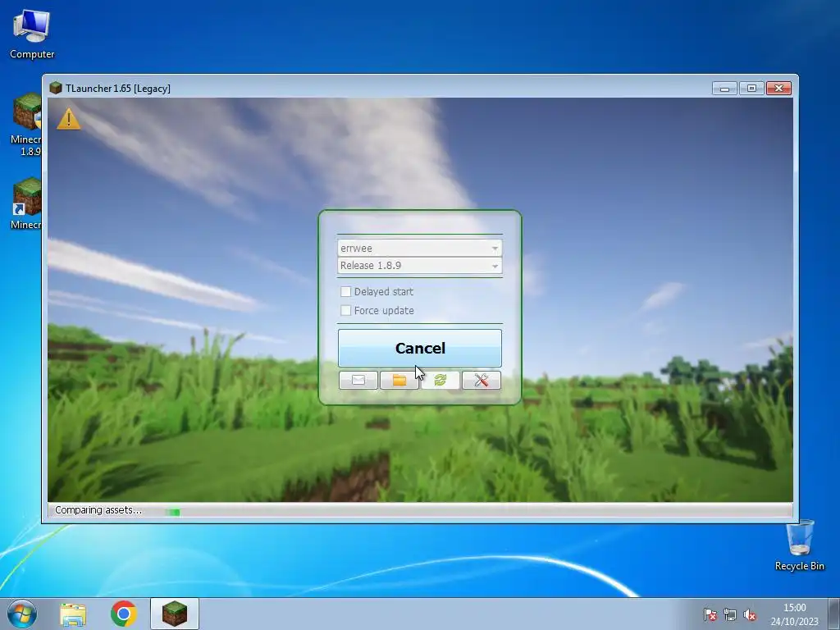Image resolution: width=840 pixels, height=630 pixels.
Task: Select the Minecraft shortcut desktop icon
Action: click(25, 203)
